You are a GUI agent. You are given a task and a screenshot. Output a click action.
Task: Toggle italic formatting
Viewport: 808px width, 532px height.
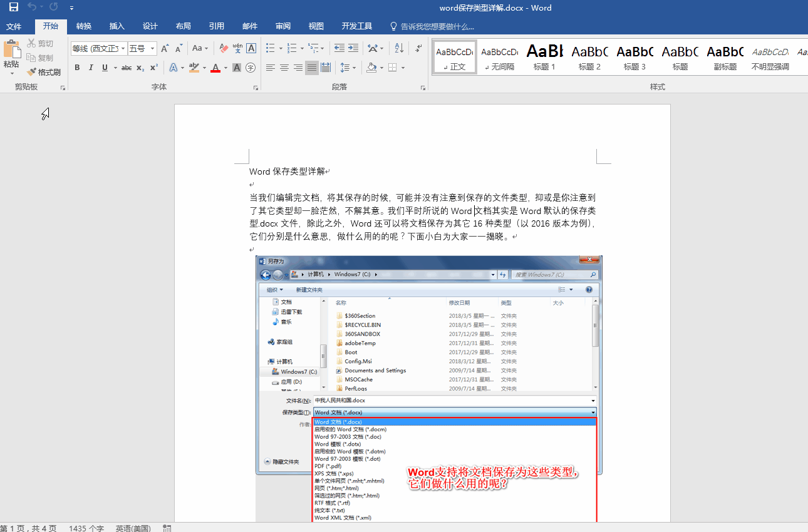coord(91,68)
